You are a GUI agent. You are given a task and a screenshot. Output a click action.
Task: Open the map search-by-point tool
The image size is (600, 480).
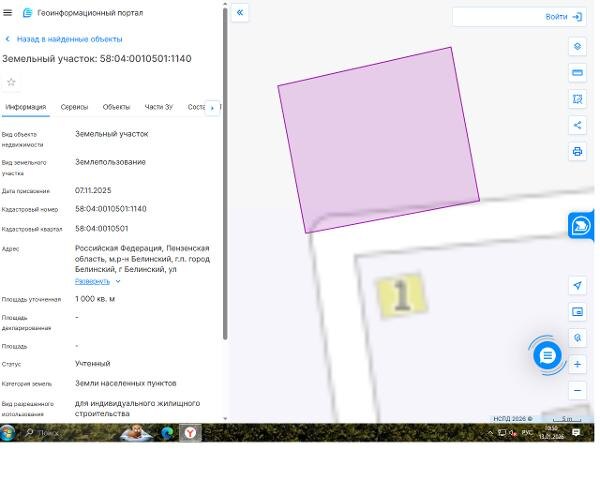point(577,338)
